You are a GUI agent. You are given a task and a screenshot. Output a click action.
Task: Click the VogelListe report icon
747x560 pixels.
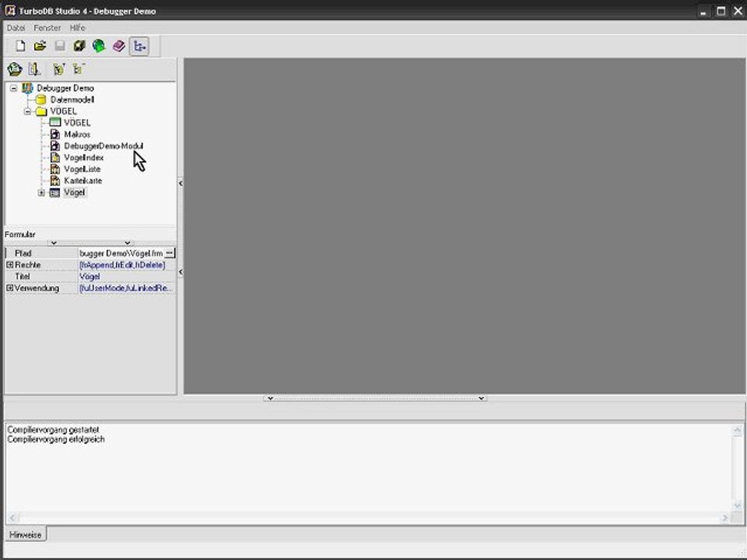[55, 169]
